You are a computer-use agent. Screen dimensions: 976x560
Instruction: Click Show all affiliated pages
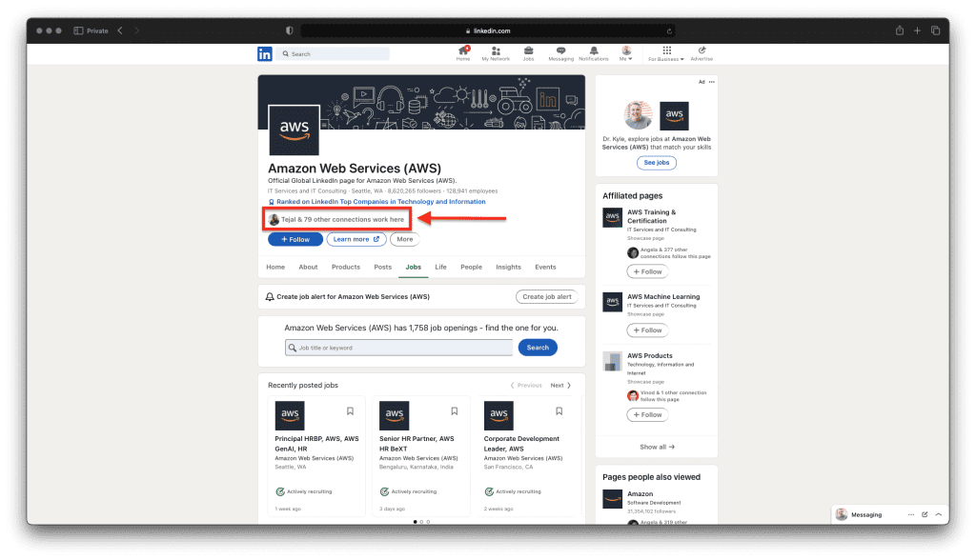(x=657, y=448)
